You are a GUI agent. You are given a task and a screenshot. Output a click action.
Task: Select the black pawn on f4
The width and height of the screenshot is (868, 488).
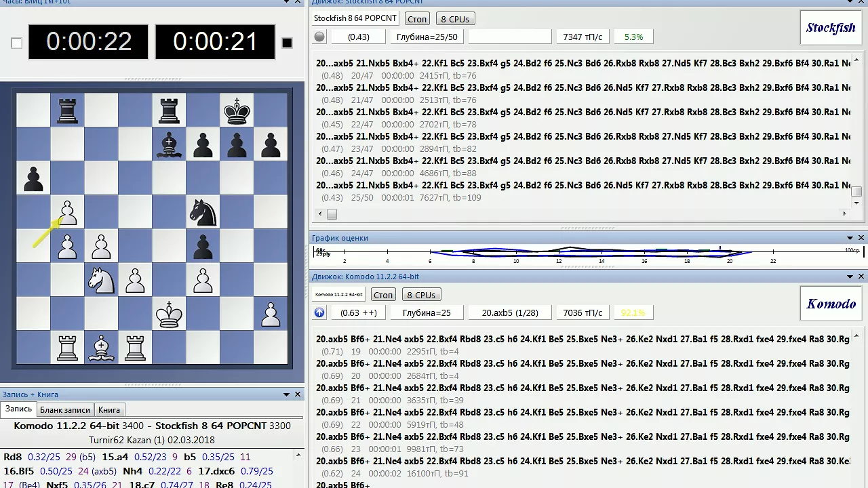[203, 247]
